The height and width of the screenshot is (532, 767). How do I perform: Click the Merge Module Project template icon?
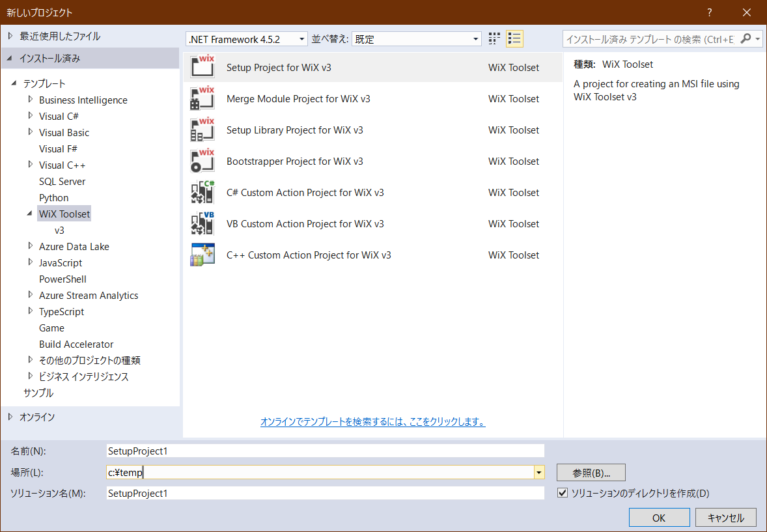tap(202, 98)
